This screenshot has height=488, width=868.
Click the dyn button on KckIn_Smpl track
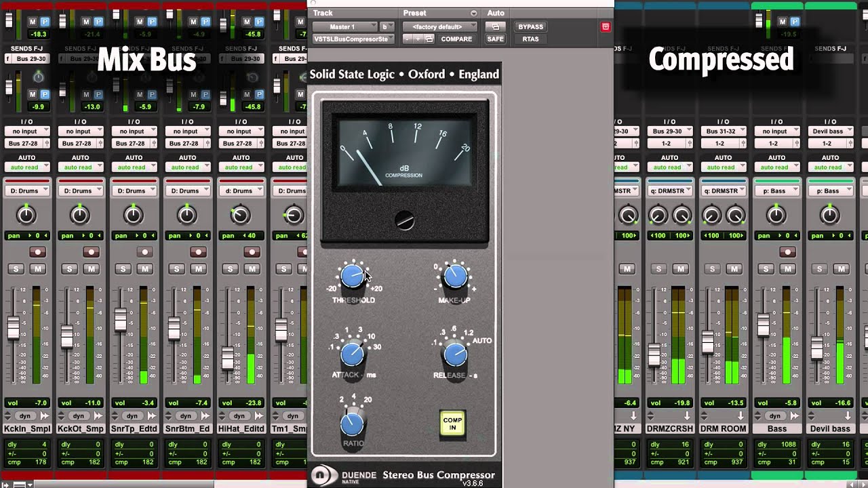pos(26,416)
